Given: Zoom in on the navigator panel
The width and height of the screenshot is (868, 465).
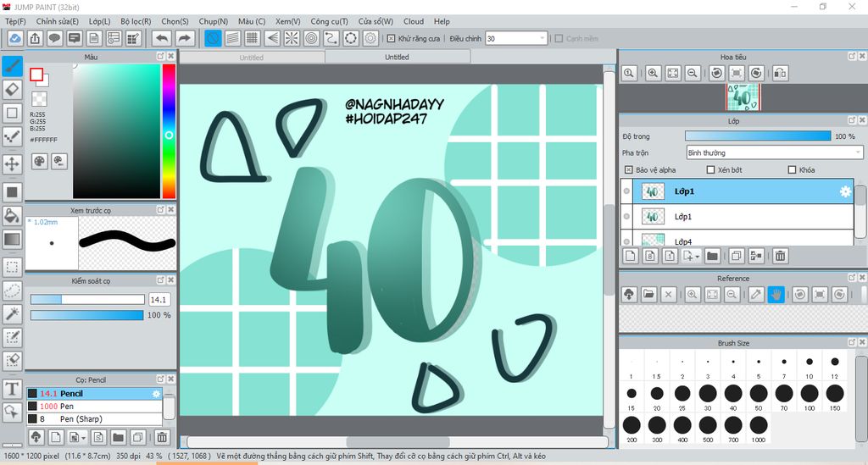Looking at the screenshot, I should tap(654, 73).
